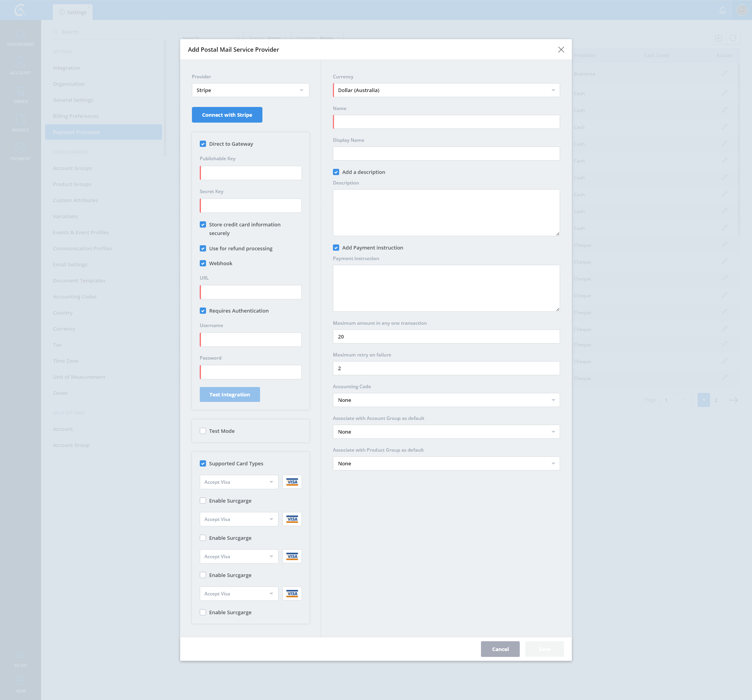Viewport: 752px width, 700px height.
Task: Expand the Currency dropdown
Action: click(x=446, y=90)
